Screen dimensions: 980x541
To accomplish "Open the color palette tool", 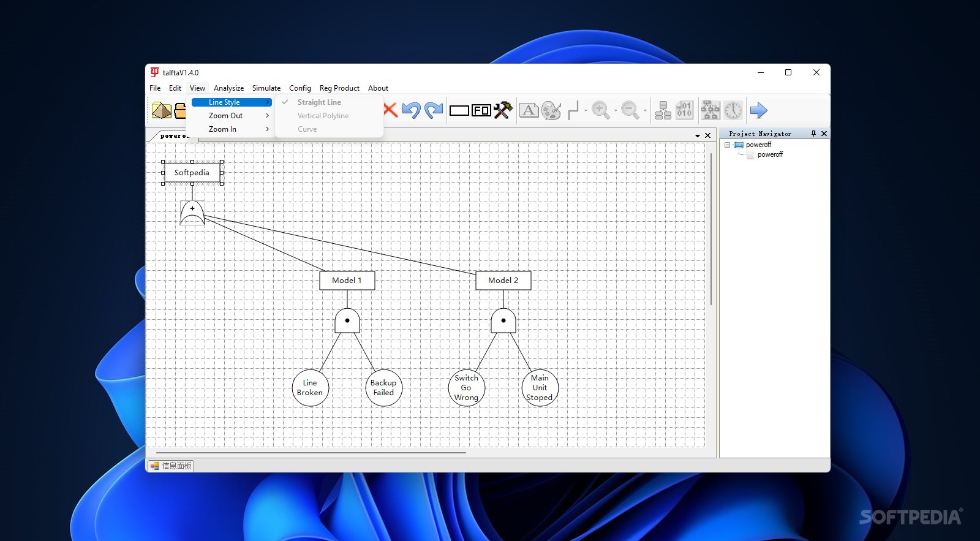I will point(551,110).
